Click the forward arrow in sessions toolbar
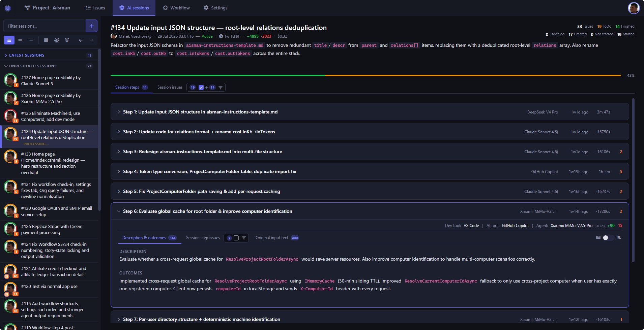644x330 pixels. tap(91, 40)
